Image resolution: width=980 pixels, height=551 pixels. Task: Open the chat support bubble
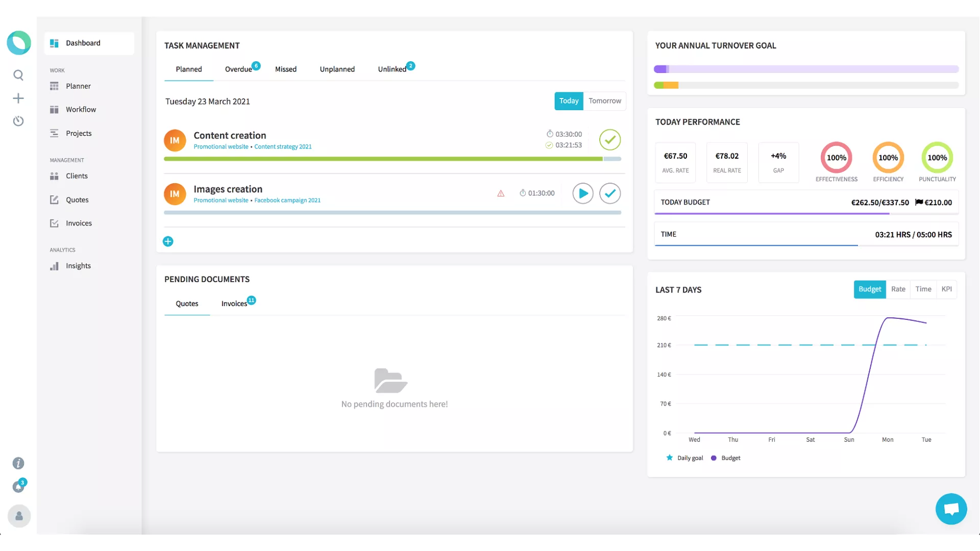951,509
